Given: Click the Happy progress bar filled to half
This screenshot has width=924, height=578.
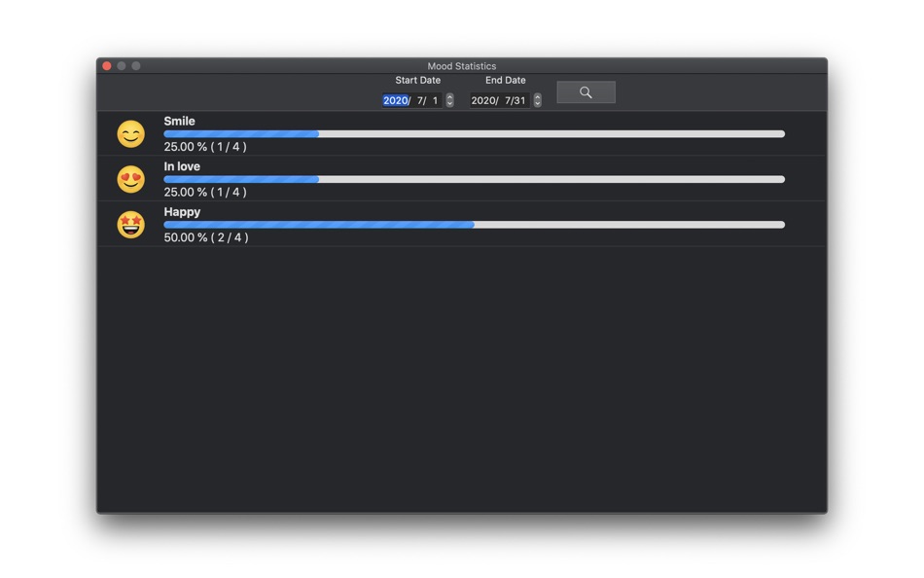Looking at the screenshot, I should pos(474,224).
